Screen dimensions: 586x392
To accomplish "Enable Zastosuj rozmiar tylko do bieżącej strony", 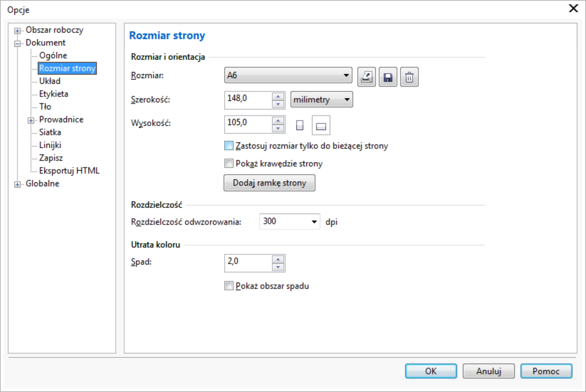I will [x=229, y=146].
